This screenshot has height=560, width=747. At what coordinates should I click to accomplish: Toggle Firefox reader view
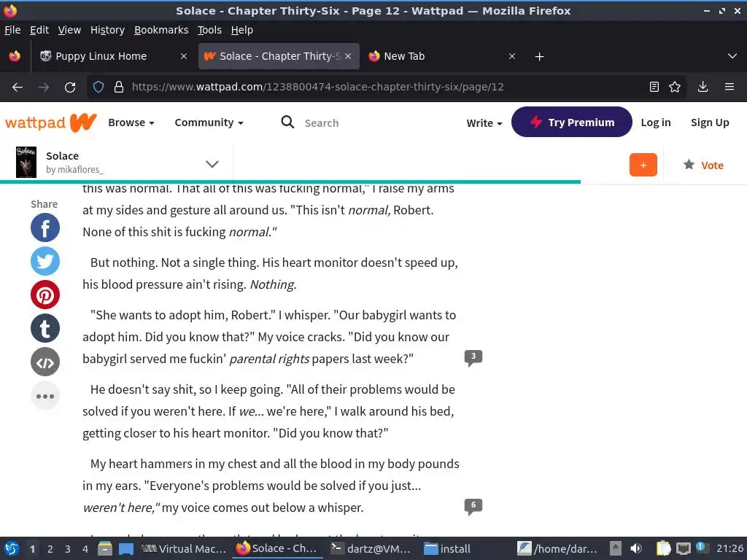654,87
